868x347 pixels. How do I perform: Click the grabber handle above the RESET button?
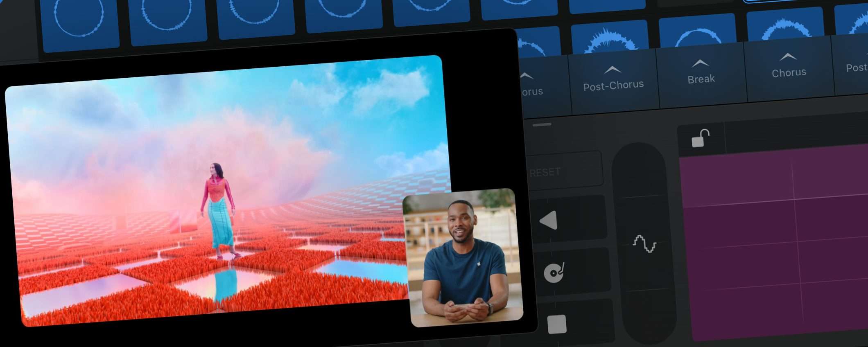click(542, 124)
